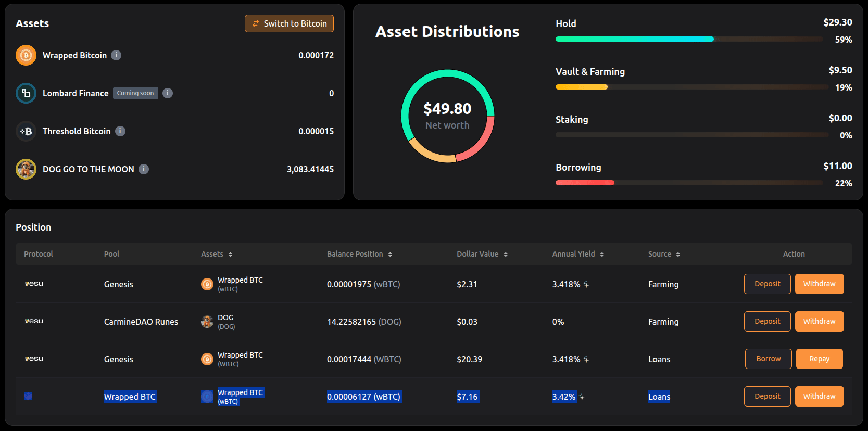
Task: Click the Borrowing red progress bar
Action: pyautogui.click(x=585, y=183)
